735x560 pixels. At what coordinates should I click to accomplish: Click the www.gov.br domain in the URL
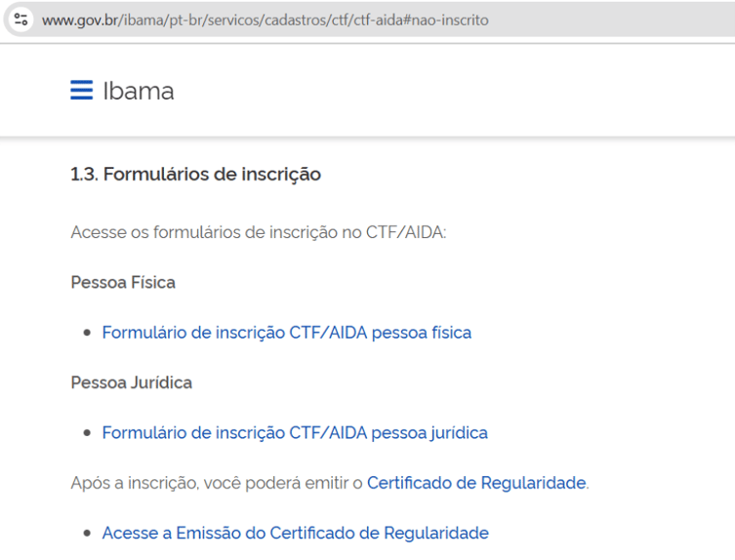(x=79, y=20)
